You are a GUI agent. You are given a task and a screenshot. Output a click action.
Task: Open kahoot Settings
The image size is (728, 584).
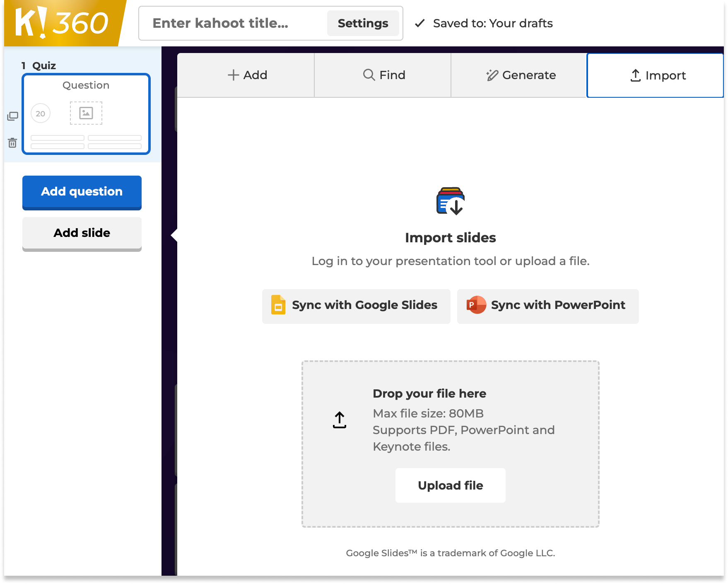[363, 23]
